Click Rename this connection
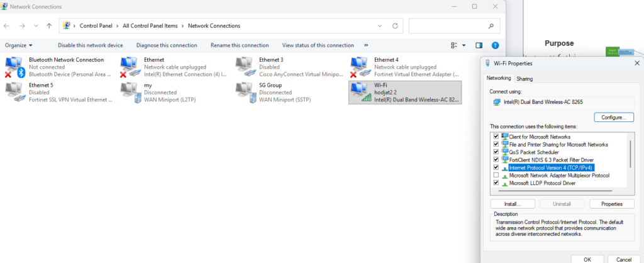Viewport: 644px width, 263px height. click(240, 45)
